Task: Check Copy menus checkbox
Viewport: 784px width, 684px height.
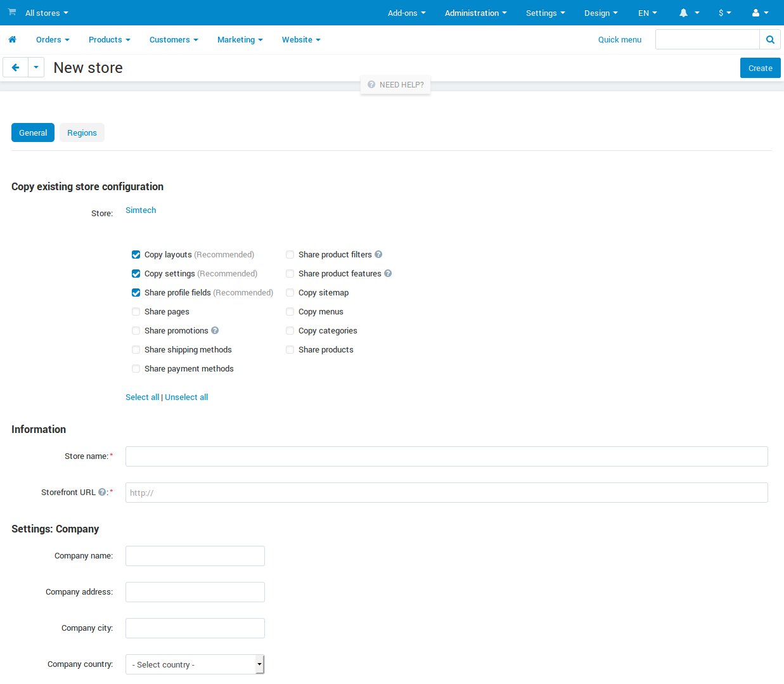Action: pos(290,311)
